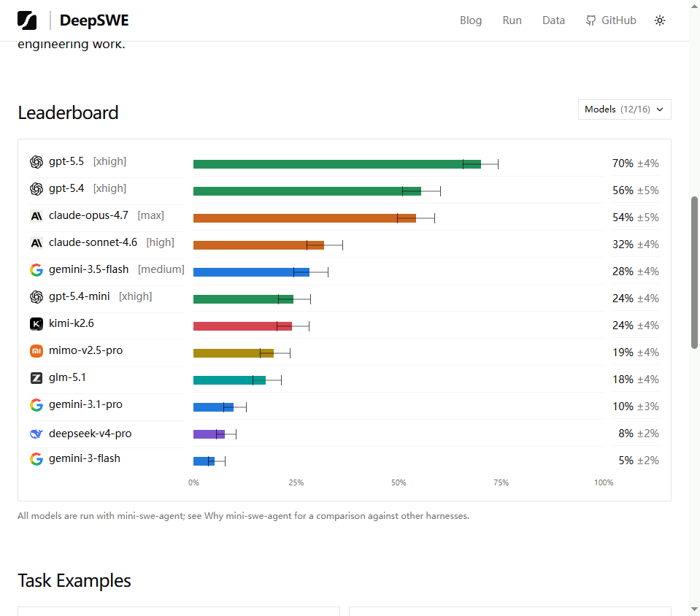Navigate to the Data page
The height and width of the screenshot is (616, 700).
pos(553,20)
